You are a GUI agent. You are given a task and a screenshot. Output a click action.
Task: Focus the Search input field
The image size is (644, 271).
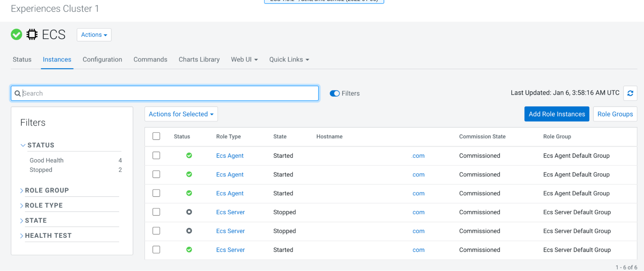(168, 93)
